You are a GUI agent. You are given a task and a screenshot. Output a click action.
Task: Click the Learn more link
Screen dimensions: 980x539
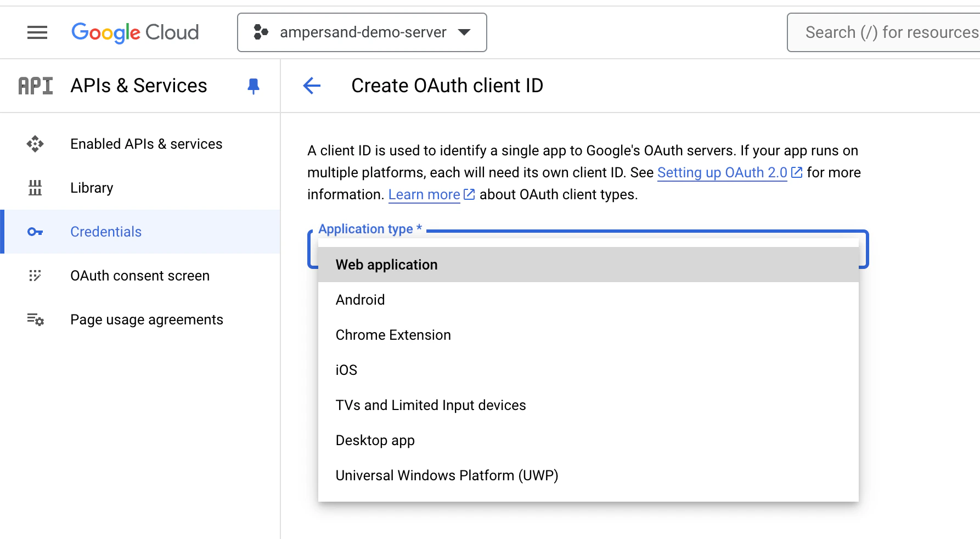pos(424,194)
